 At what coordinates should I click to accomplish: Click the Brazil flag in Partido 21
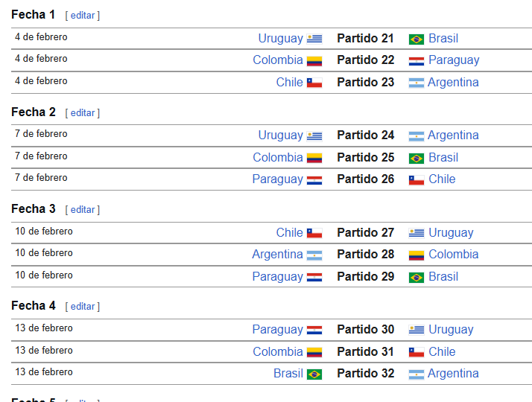[x=417, y=39]
